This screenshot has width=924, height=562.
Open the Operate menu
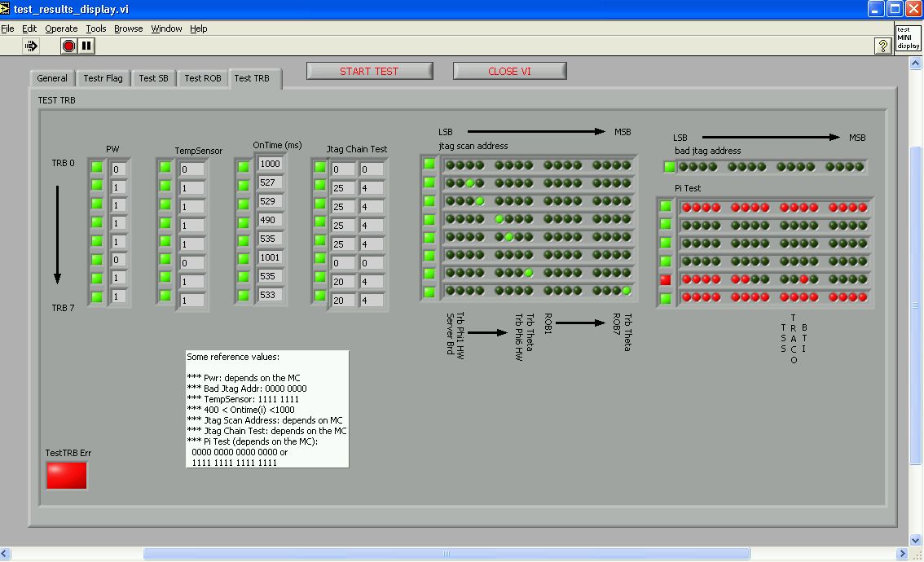61,29
